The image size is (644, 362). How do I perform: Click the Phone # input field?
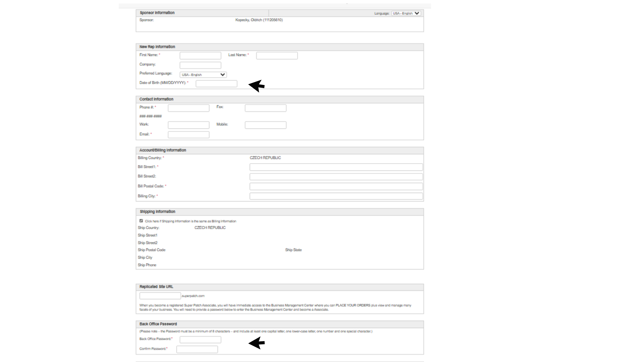coord(189,108)
